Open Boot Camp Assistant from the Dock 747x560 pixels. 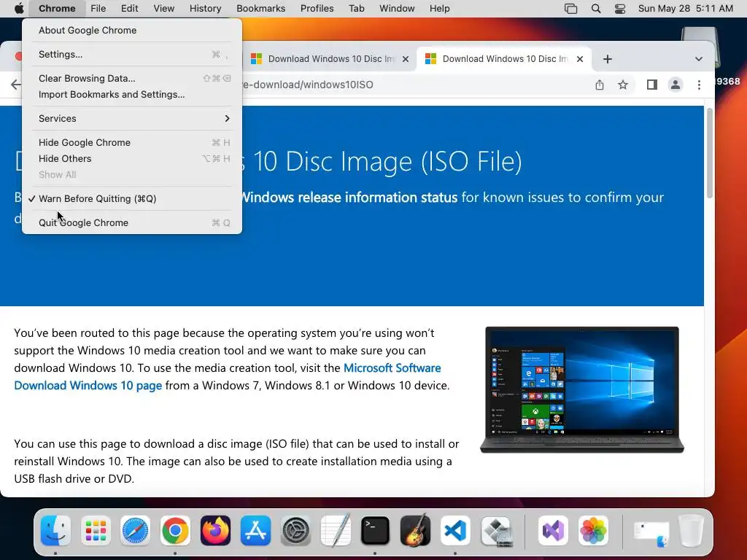pyautogui.click(x=495, y=530)
